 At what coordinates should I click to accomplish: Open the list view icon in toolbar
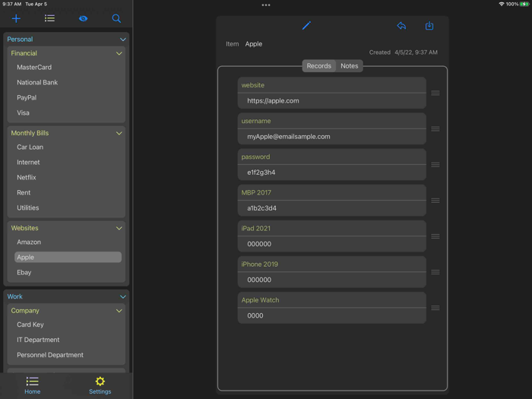click(x=49, y=18)
